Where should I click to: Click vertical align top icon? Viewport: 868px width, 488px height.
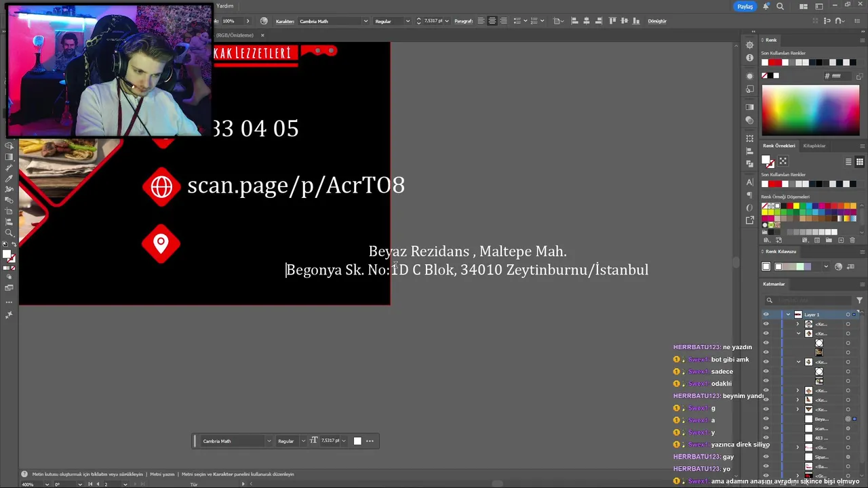612,21
